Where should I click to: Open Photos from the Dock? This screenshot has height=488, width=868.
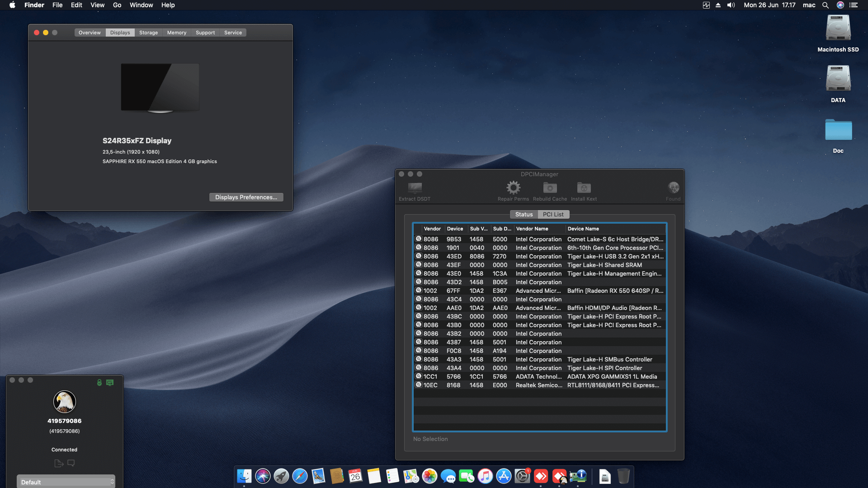coord(429,476)
